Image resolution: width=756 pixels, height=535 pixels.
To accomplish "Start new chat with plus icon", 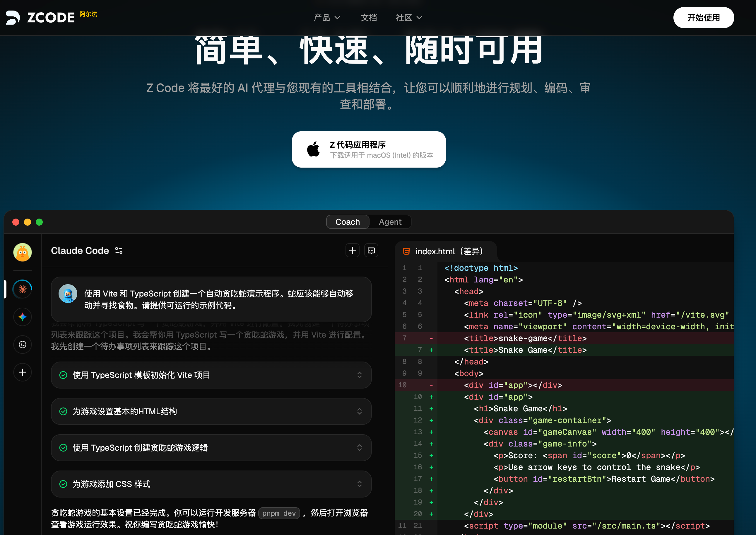I will tap(352, 251).
